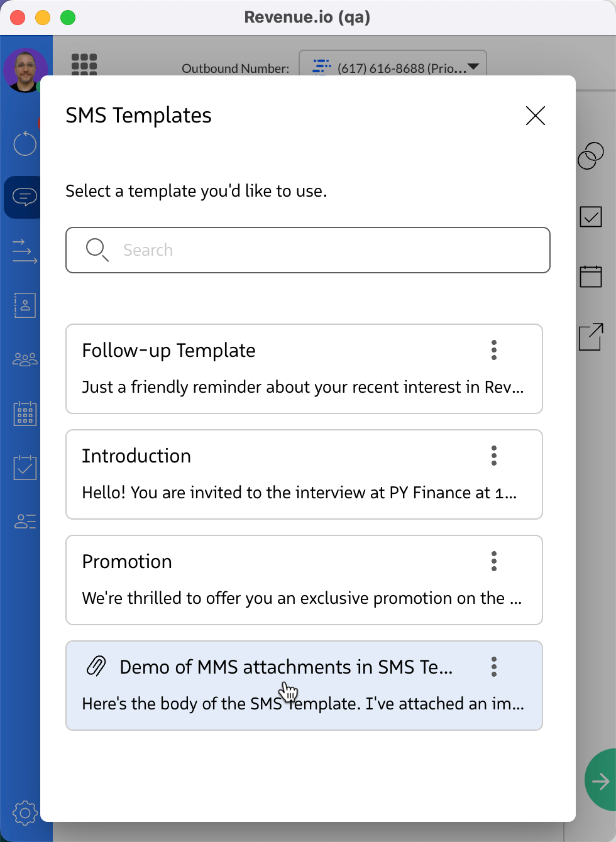This screenshot has height=842, width=616.
Task: Open settings gear in sidebar
Action: (x=25, y=812)
